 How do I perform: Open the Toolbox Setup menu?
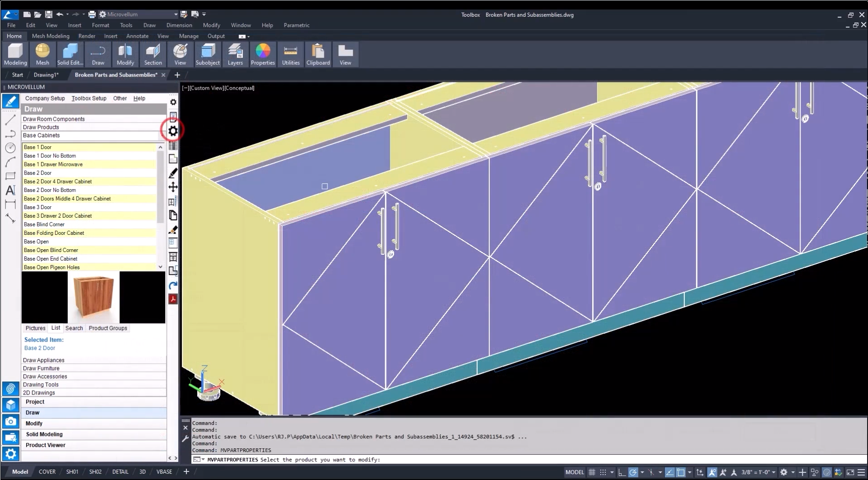pos(89,98)
